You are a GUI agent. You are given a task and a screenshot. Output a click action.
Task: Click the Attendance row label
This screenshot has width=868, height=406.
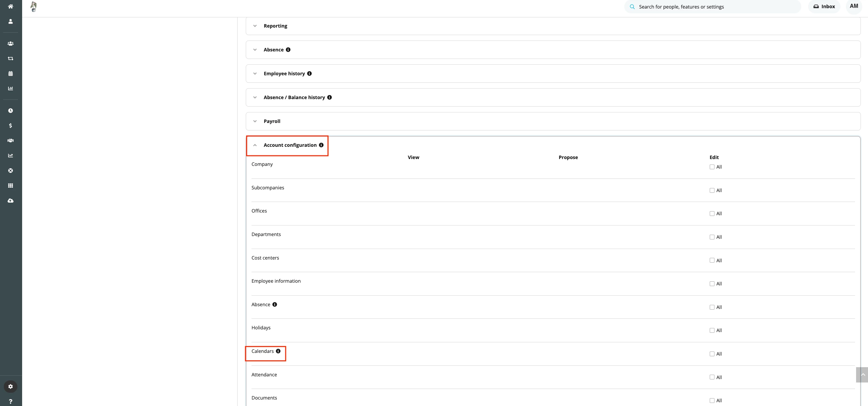pos(264,375)
